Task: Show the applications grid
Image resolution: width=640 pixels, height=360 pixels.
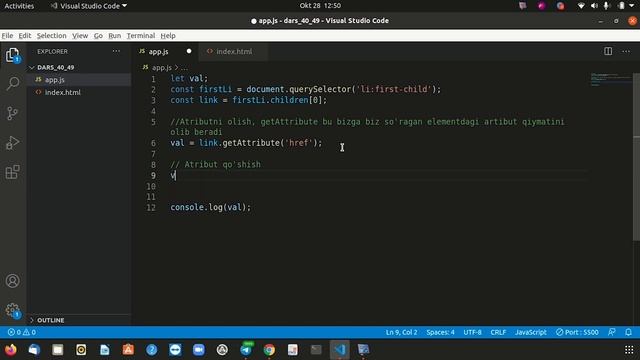Action: point(629,350)
